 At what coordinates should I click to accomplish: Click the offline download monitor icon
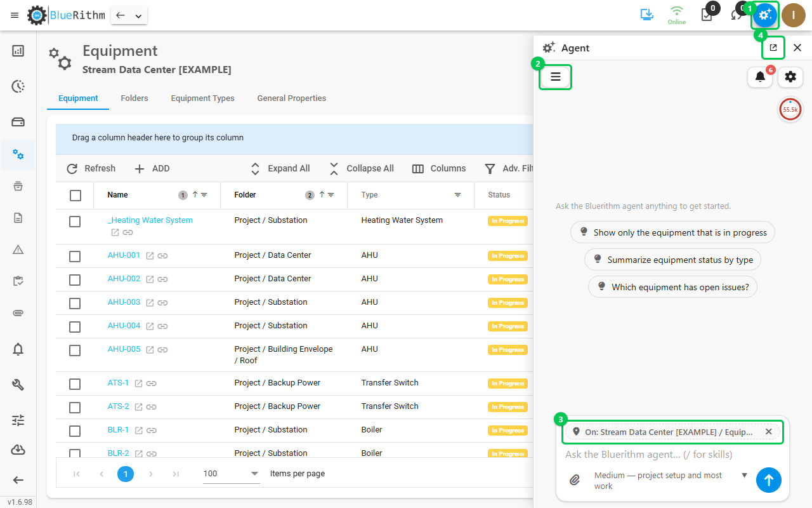click(x=647, y=15)
